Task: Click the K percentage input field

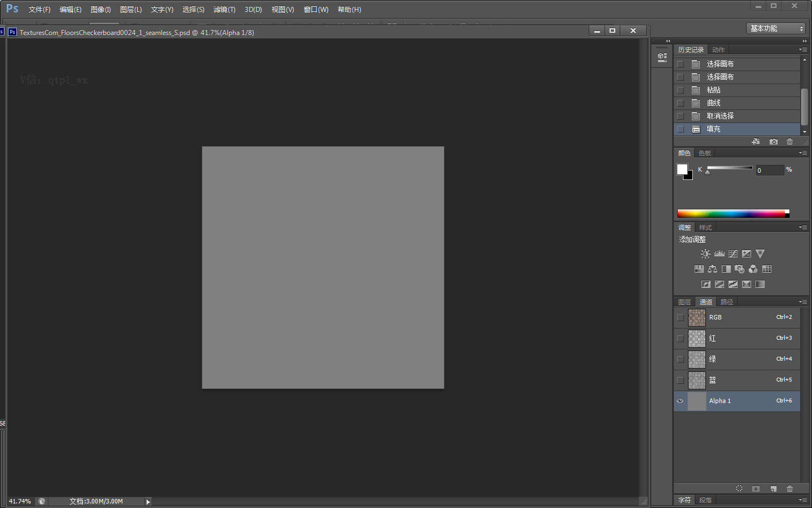Action: click(770, 170)
